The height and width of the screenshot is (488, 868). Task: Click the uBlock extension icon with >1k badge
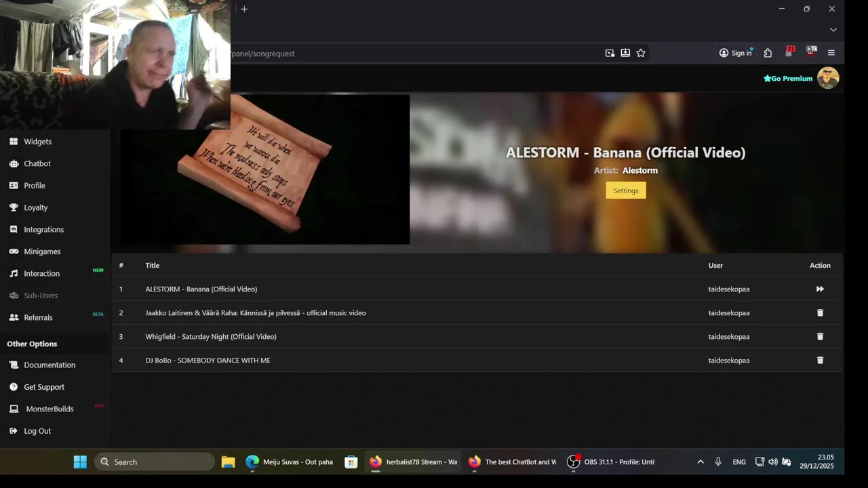coord(811,52)
